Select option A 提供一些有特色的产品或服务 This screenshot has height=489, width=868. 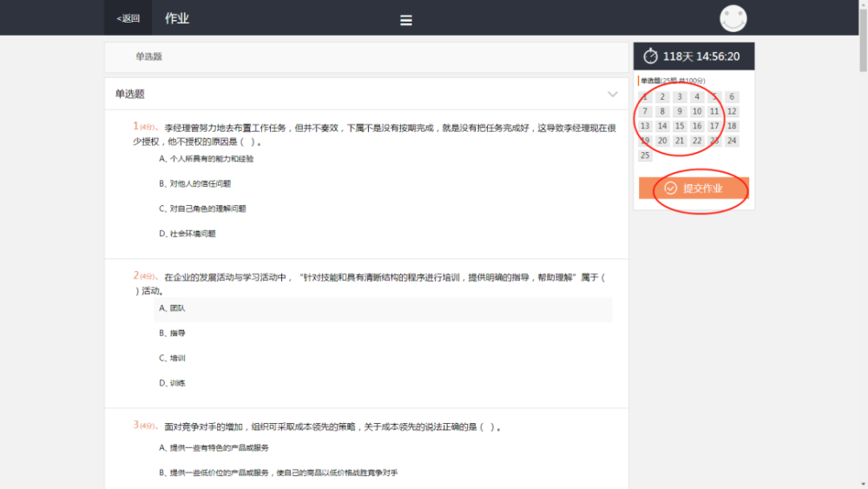(x=214, y=448)
